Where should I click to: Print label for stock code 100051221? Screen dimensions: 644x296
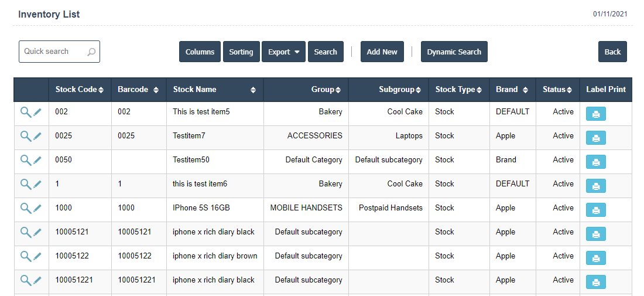pos(595,282)
